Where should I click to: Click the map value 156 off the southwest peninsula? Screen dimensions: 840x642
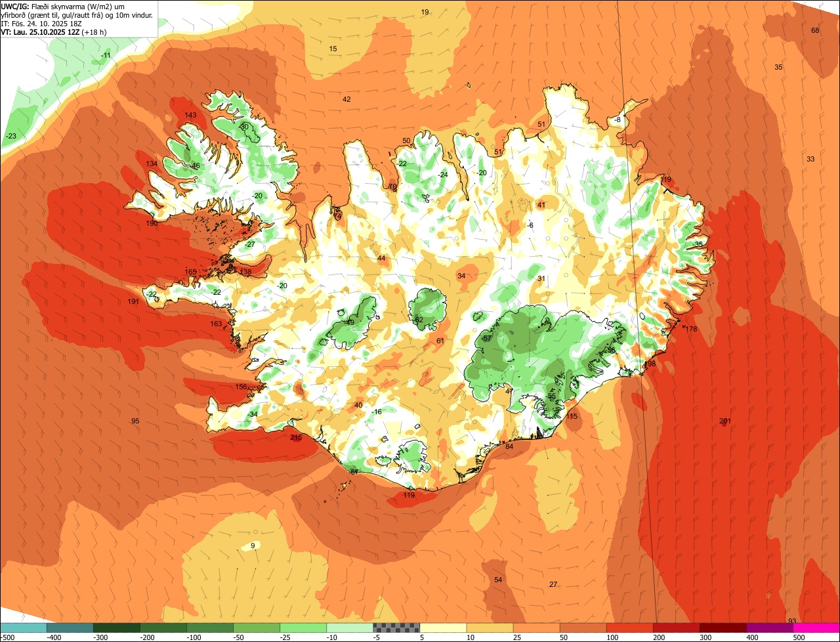click(241, 387)
